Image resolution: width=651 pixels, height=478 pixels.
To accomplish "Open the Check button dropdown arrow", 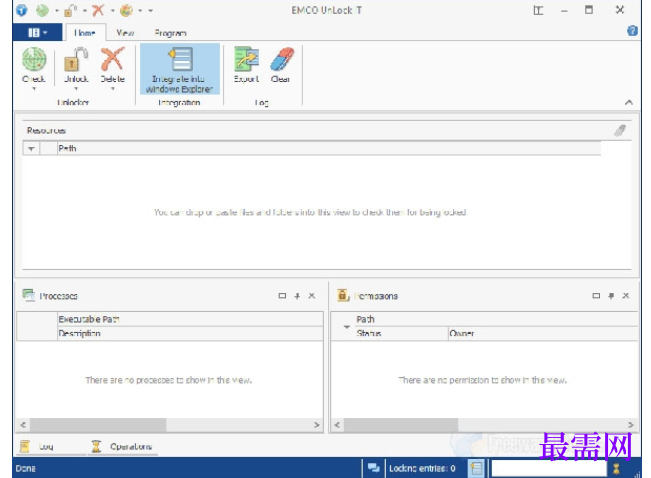I will coord(34,88).
